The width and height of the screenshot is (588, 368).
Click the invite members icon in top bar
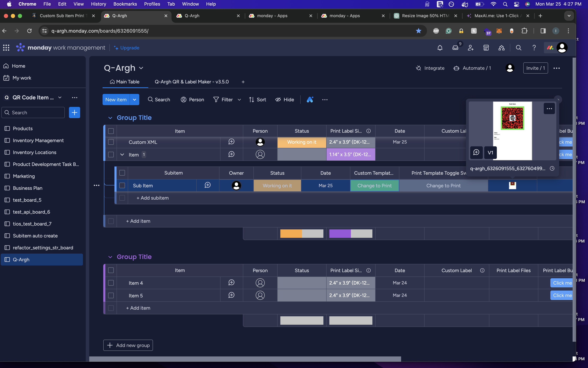tap(471, 48)
